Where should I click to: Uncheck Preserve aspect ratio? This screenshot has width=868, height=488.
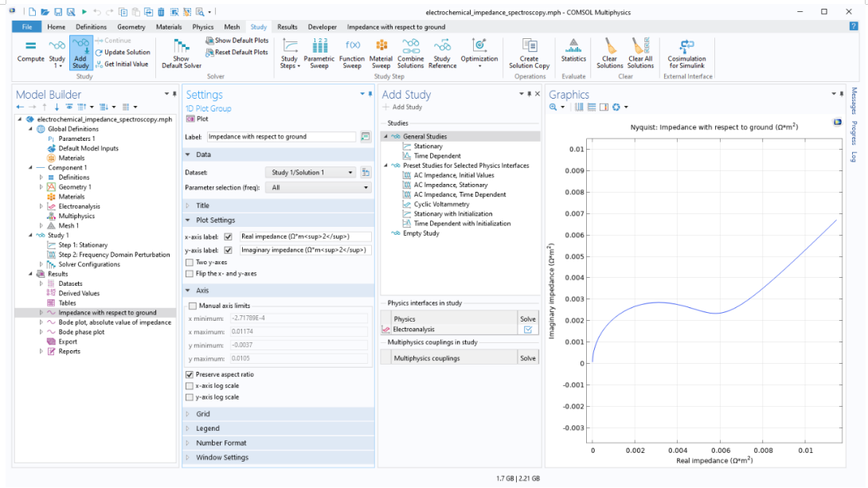[x=190, y=375]
